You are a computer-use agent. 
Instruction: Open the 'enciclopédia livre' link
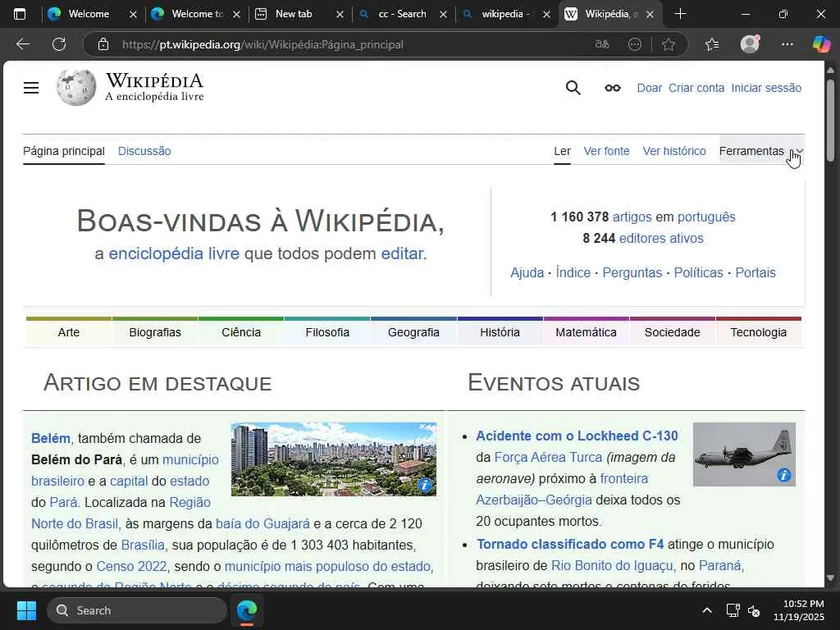[x=174, y=253]
